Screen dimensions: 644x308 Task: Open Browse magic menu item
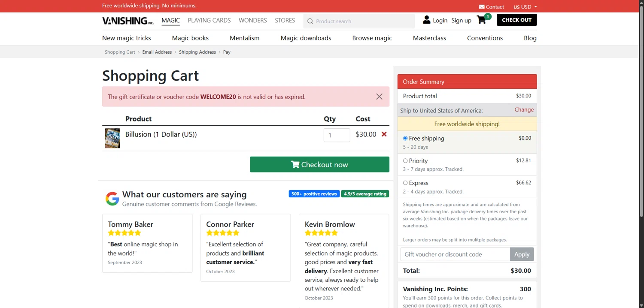click(372, 38)
